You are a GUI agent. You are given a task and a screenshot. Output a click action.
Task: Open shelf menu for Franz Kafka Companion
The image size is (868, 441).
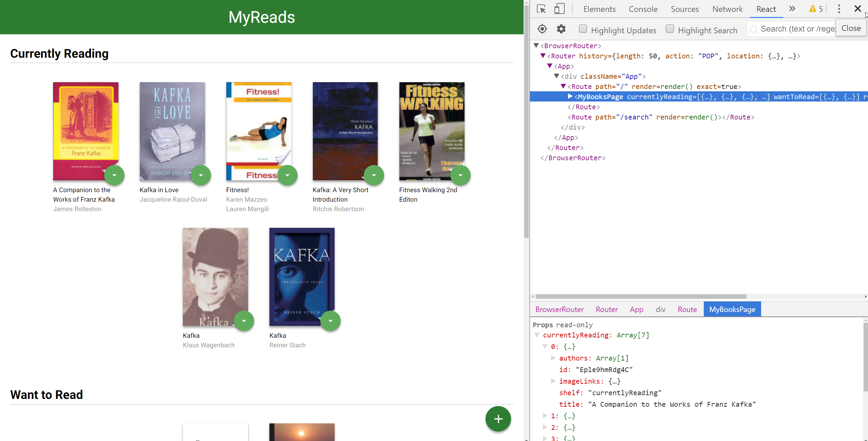[114, 175]
